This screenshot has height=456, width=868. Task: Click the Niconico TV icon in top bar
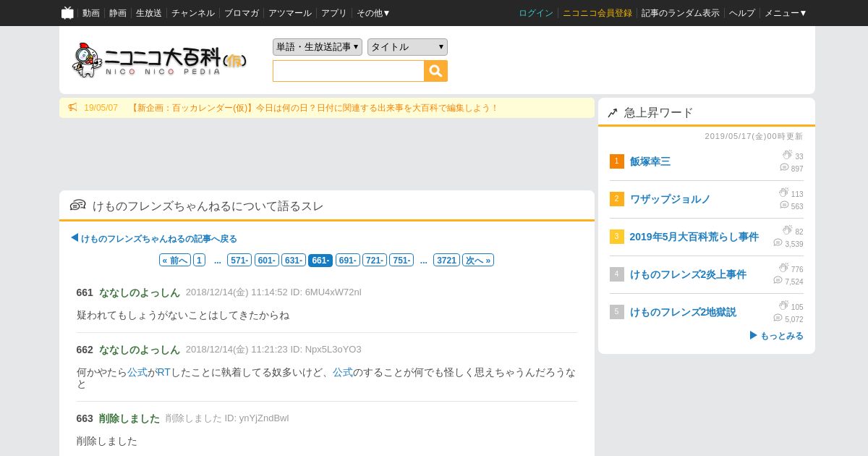67,13
